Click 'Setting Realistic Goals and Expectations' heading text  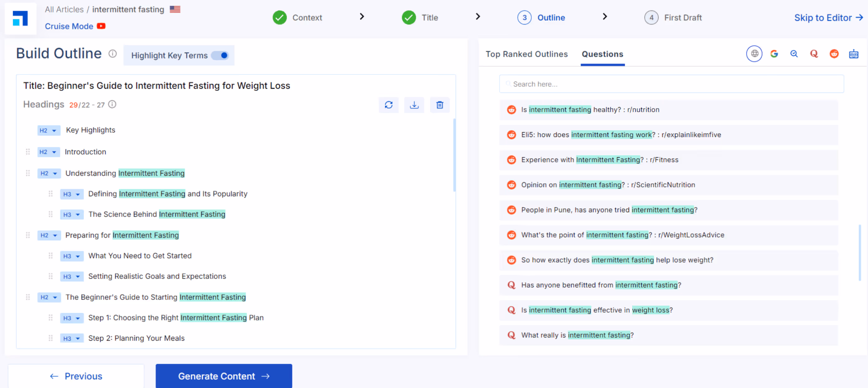(x=157, y=277)
